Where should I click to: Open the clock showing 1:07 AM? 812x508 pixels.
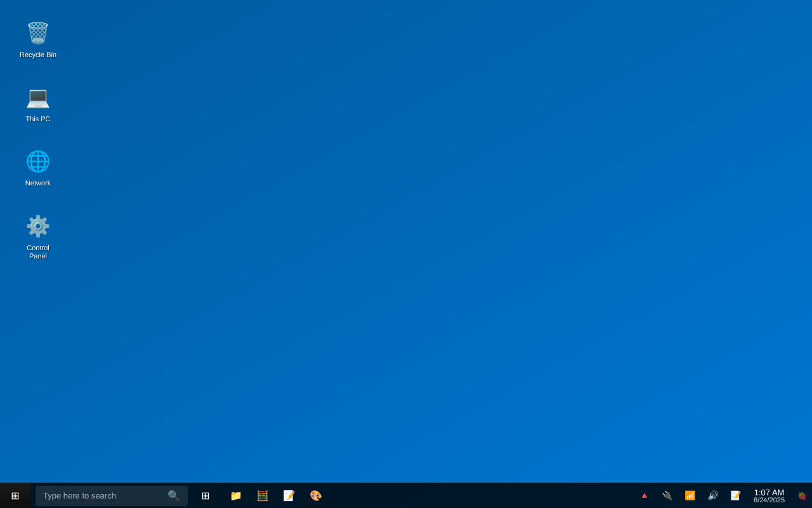point(769,492)
